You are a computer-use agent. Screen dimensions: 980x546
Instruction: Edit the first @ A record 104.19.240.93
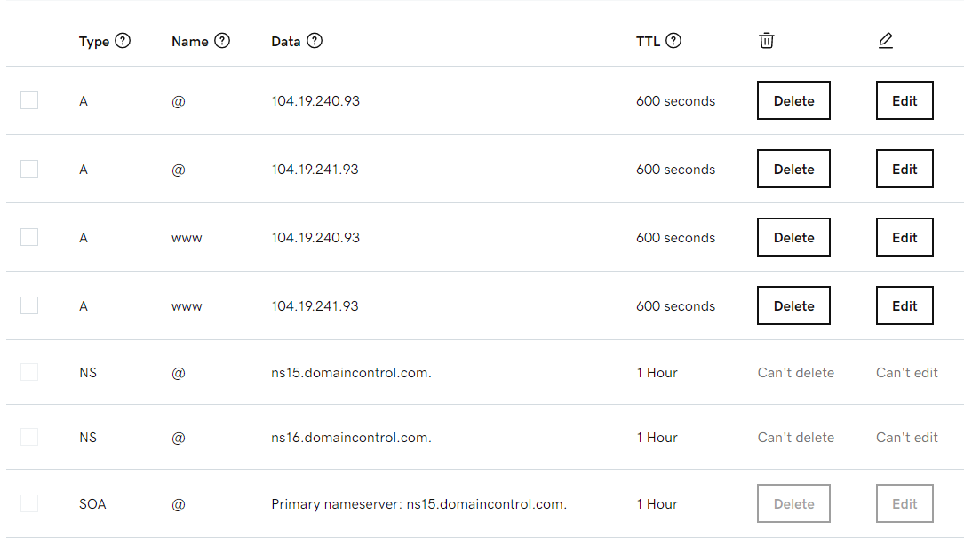tap(904, 100)
